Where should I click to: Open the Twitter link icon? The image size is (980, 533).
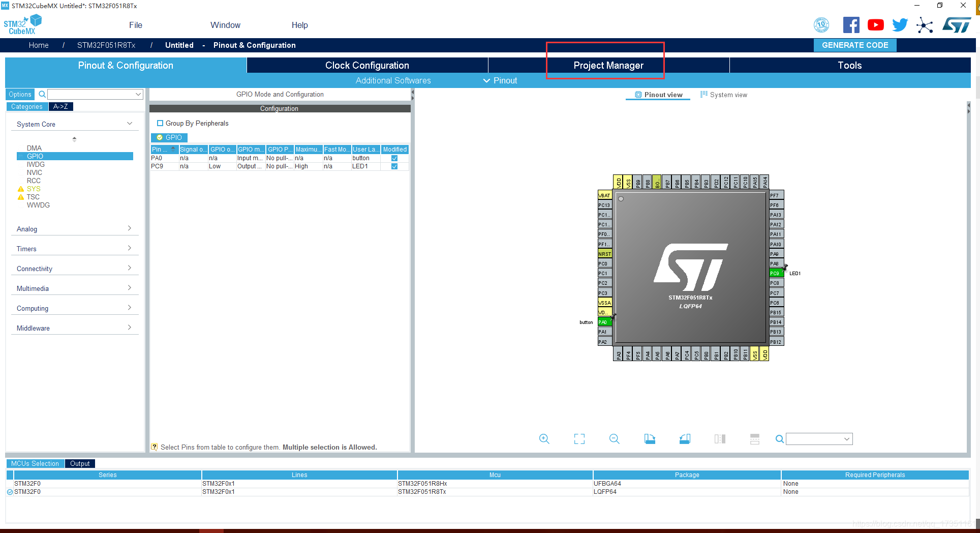(x=900, y=25)
